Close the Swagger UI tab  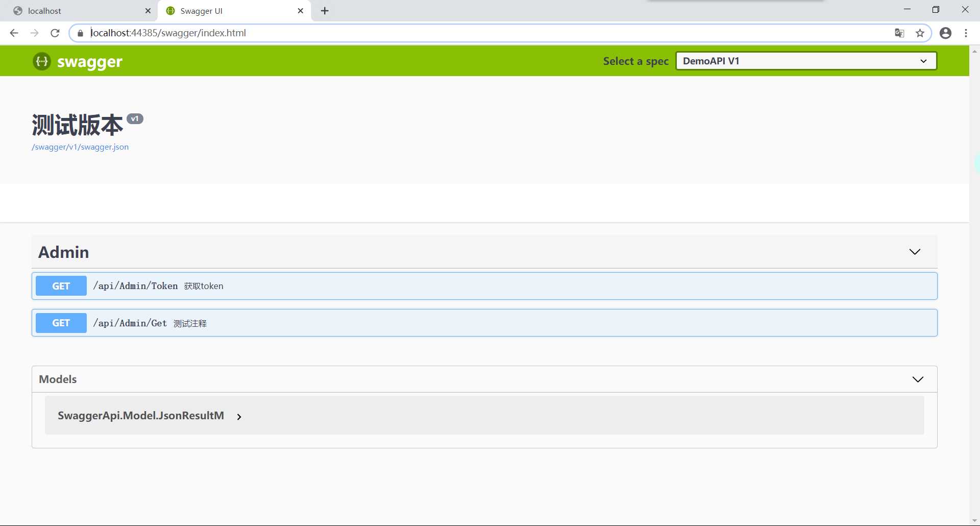click(x=301, y=11)
